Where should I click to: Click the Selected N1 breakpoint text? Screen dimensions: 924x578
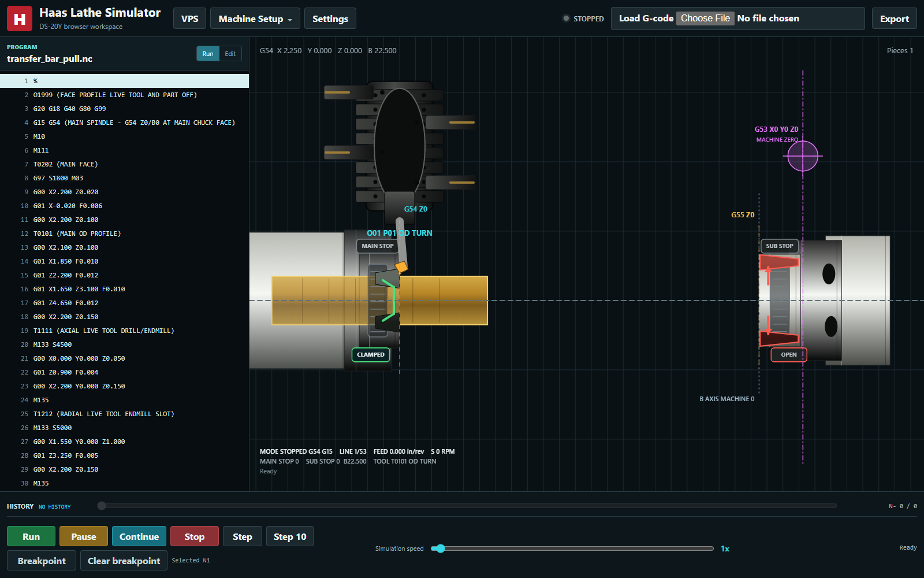pyautogui.click(x=191, y=561)
